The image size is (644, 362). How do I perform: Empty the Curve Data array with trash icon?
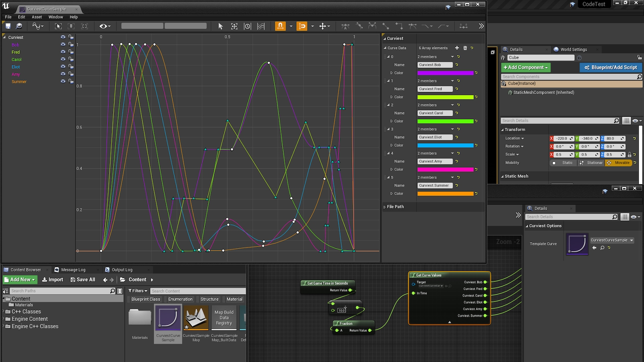coord(465,48)
